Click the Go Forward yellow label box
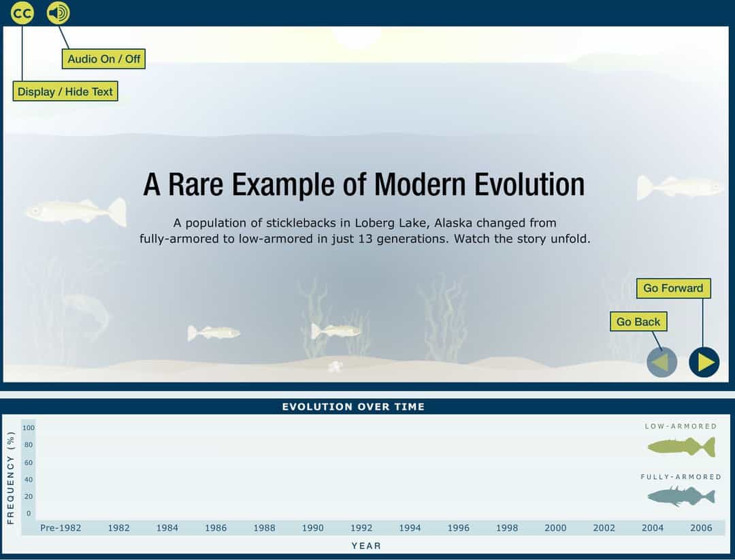The height and width of the screenshot is (560, 735). click(673, 288)
